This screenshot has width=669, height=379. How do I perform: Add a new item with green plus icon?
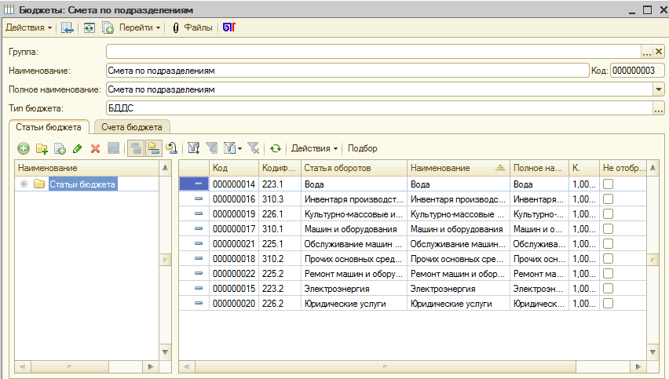[x=23, y=149]
